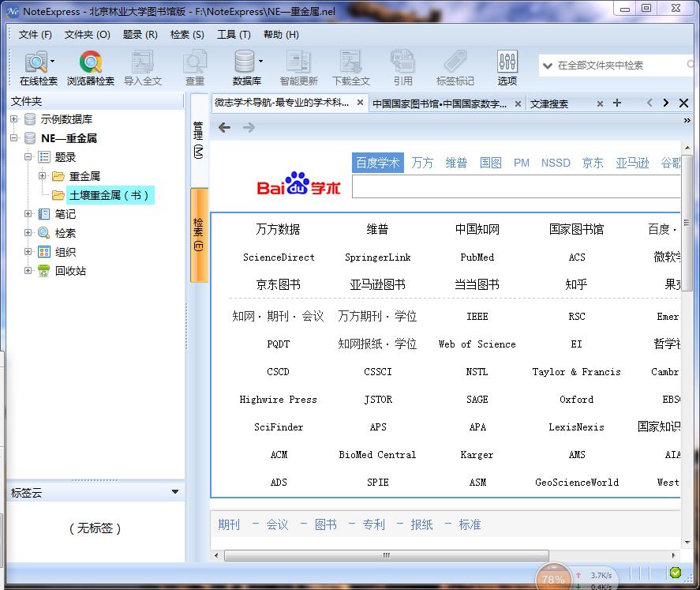Open the 中国知网 link
The width and height of the screenshot is (700, 590).
[x=477, y=230]
